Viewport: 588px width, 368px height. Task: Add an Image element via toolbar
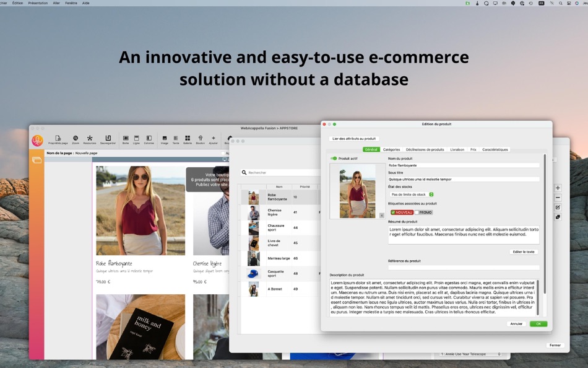[164, 139]
